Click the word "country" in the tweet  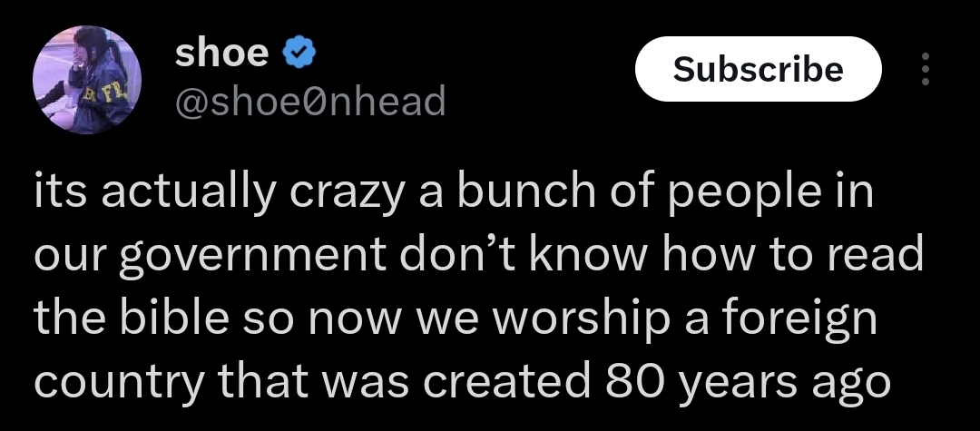coord(118,383)
